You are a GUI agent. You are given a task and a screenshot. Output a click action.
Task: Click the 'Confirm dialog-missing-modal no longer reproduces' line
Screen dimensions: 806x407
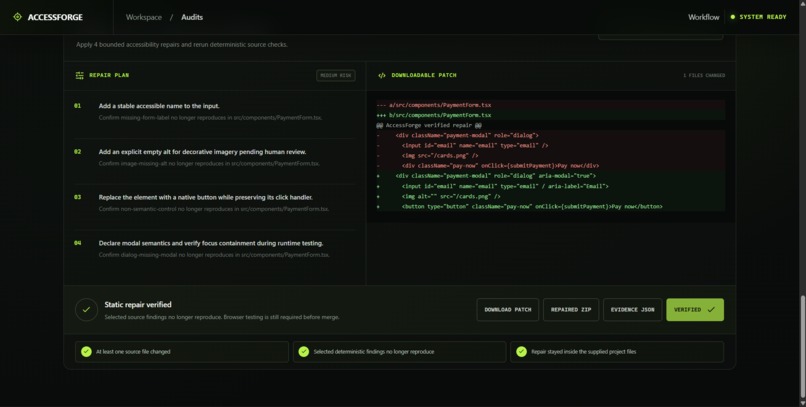coord(214,255)
